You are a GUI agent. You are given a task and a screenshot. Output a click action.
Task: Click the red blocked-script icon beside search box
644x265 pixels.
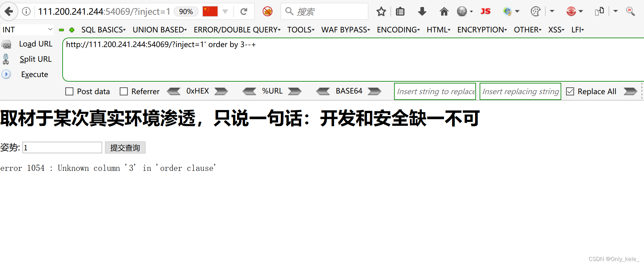pyautogui.click(x=268, y=12)
